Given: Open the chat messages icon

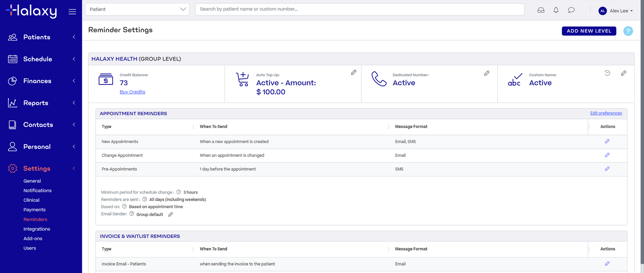Looking at the screenshot, I should (x=571, y=10).
